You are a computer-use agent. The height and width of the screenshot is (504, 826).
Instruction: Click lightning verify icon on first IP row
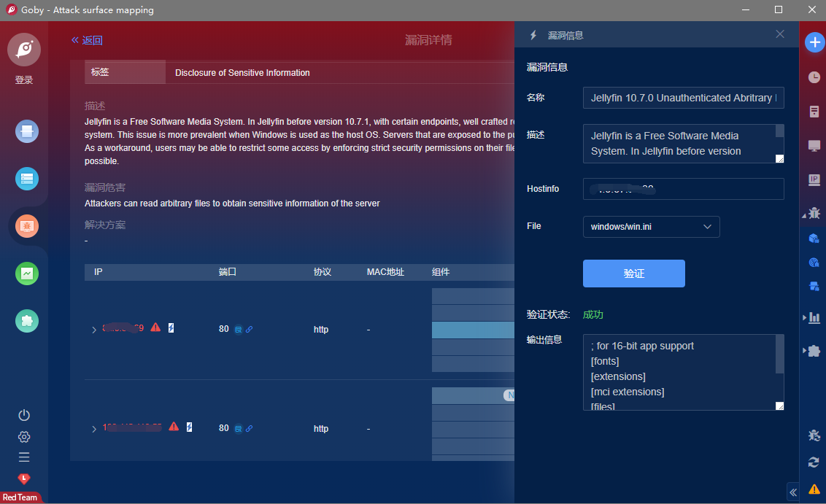click(x=171, y=328)
